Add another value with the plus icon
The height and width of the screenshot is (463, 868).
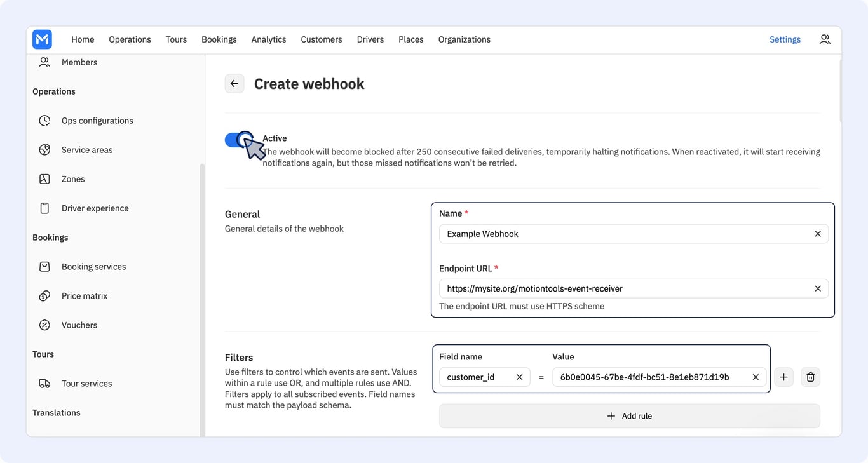pyautogui.click(x=783, y=377)
